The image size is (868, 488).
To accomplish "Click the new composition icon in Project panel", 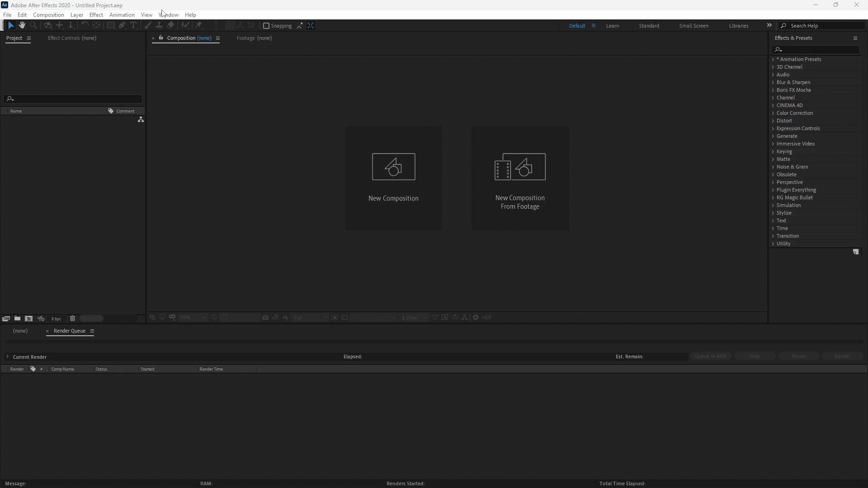I will (28, 319).
